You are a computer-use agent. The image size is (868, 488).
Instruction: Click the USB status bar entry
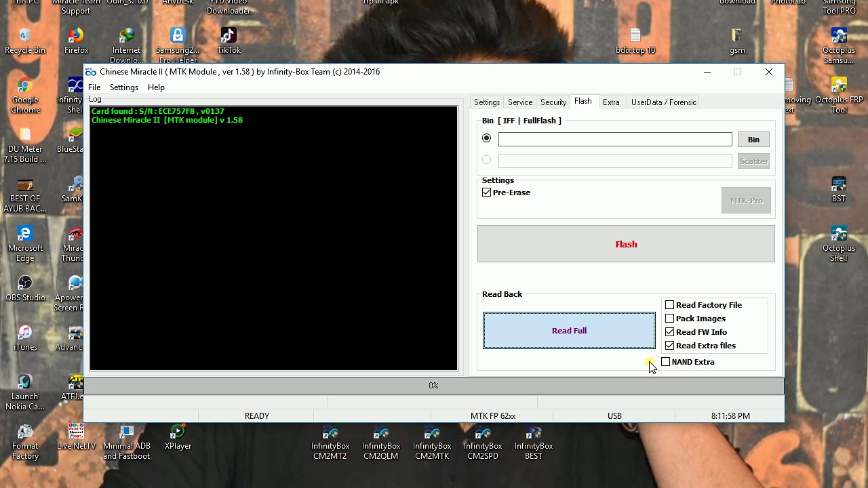tap(614, 416)
